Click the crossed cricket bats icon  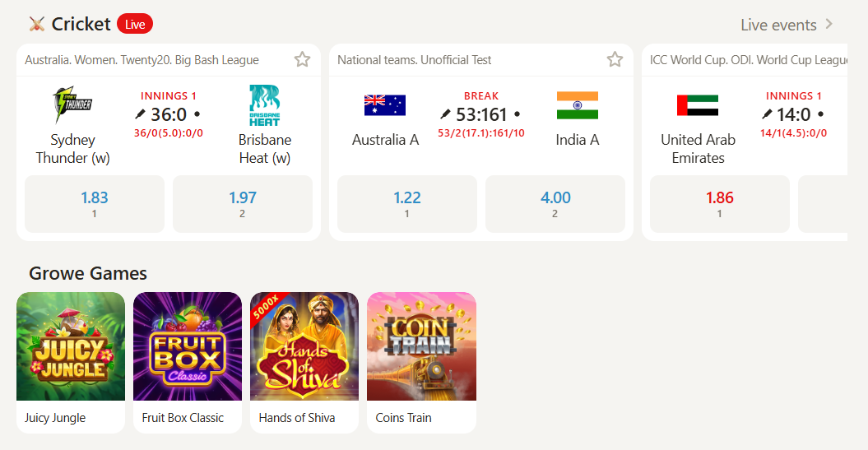37,24
